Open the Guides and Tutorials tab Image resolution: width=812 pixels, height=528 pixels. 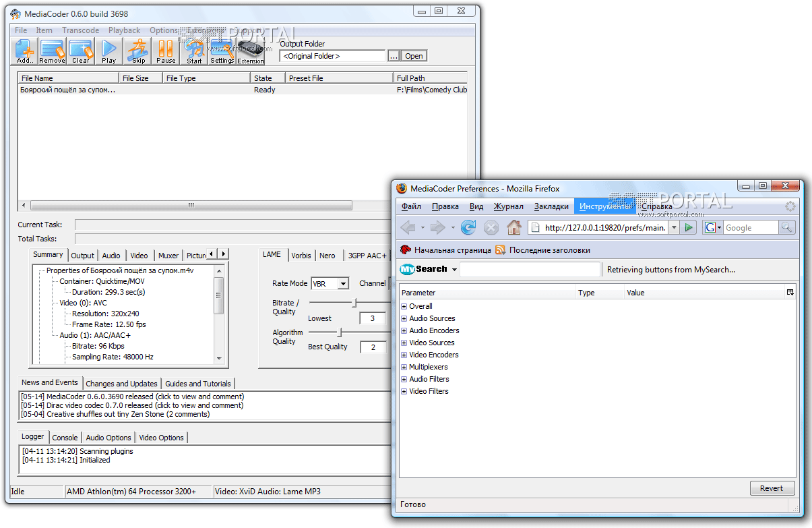(198, 384)
